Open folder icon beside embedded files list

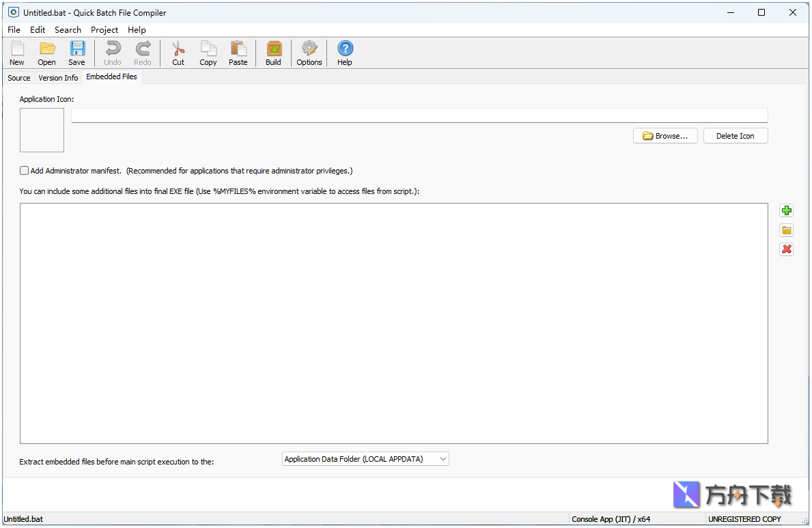pyautogui.click(x=787, y=230)
